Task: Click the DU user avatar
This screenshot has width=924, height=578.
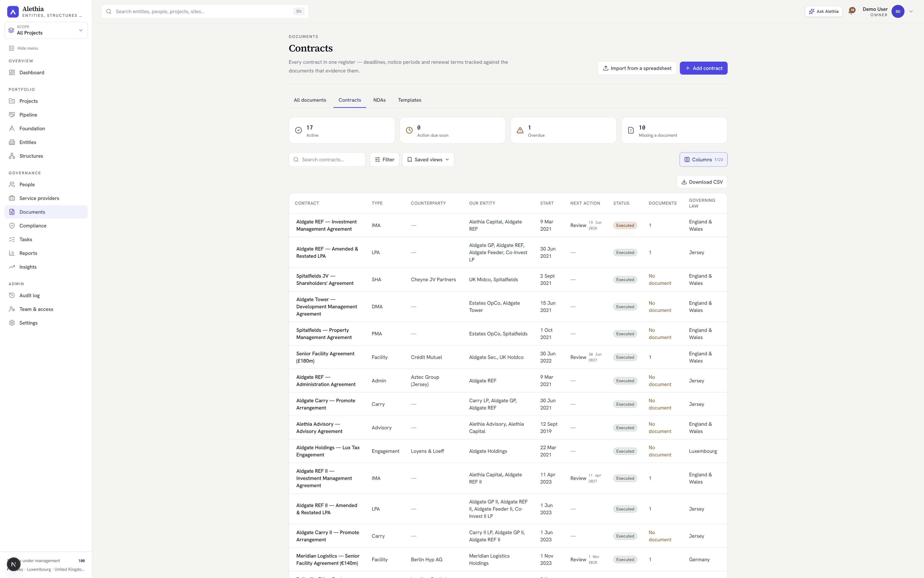Action: (x=898, y=12)
